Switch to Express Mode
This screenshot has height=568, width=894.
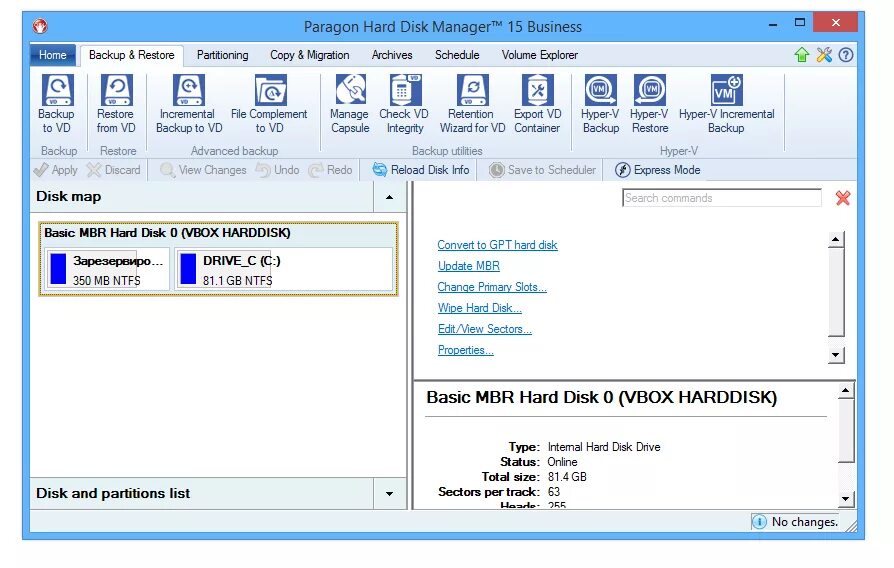pyautogui.click(x=657, y=170)
